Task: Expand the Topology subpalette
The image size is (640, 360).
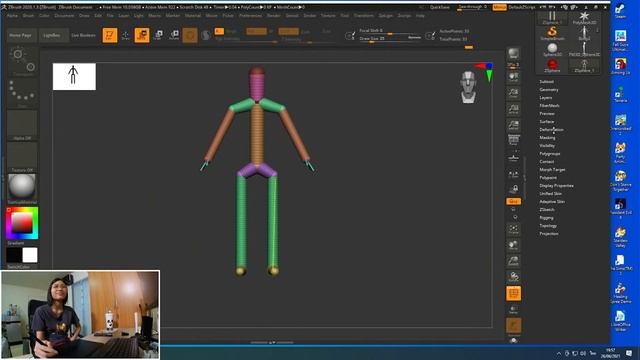Action: (x=548, y=225)
